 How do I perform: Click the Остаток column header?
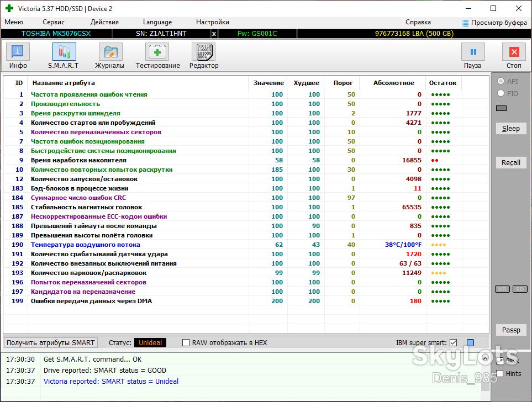[443, 83]
